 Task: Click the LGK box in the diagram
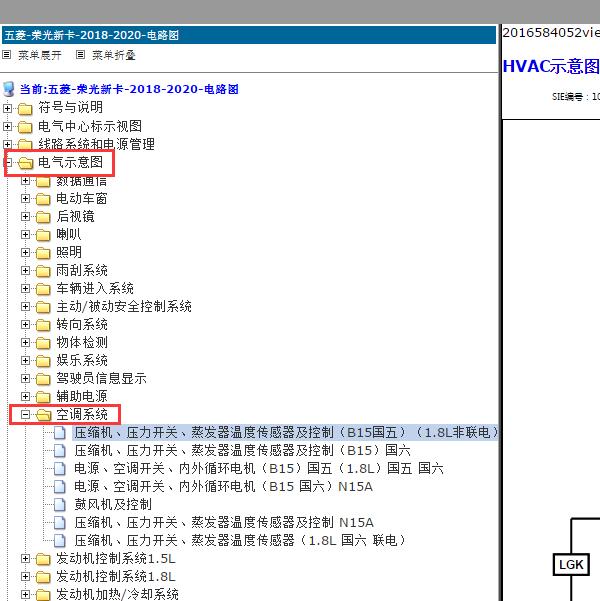(571, 565)
